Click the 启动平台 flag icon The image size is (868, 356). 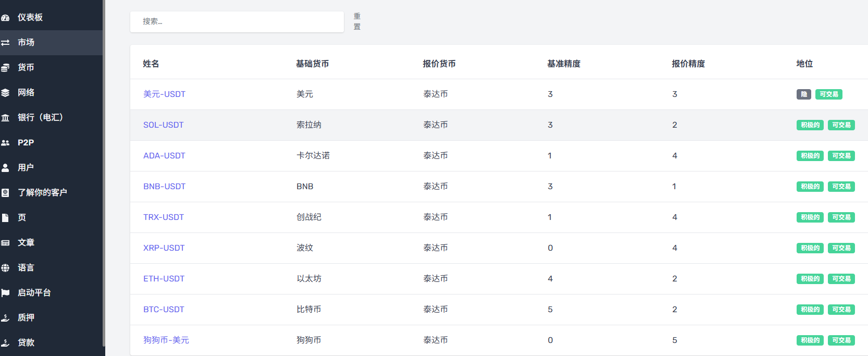5,293
